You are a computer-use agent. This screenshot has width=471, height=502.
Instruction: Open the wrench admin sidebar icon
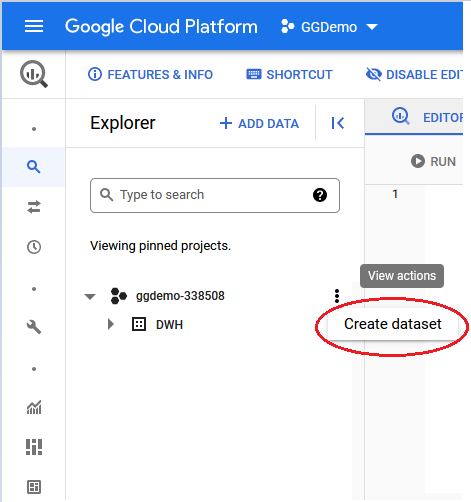[x=34, y=327]
